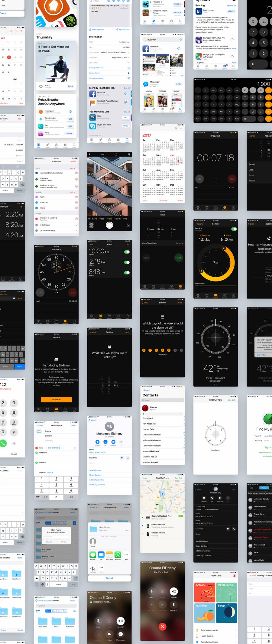Toggle the 10:30 AM alarm switch
Screen dimensions: 272x644
tap(127, 252)
